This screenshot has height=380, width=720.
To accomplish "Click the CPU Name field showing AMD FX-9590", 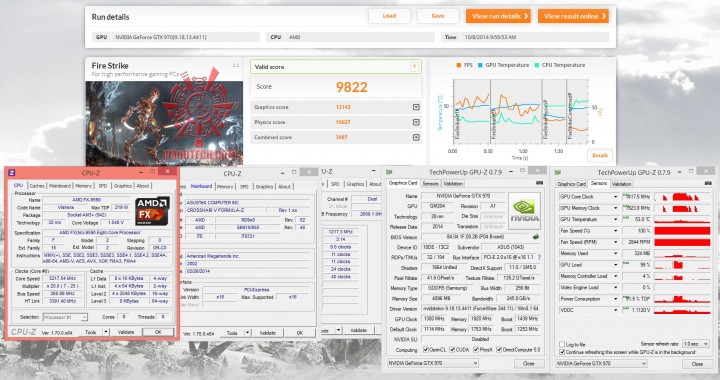I will click(x=87, y=200).
